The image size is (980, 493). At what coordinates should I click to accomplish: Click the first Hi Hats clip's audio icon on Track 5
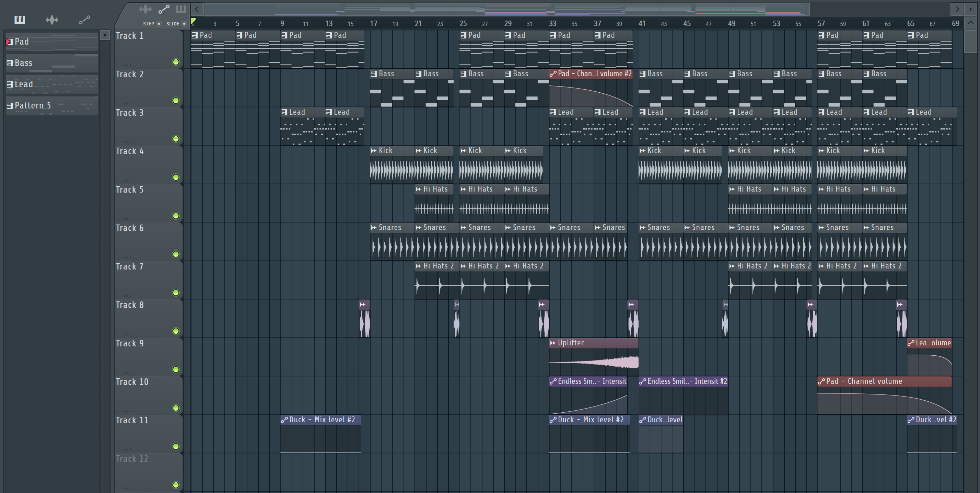tap(419, 189)
